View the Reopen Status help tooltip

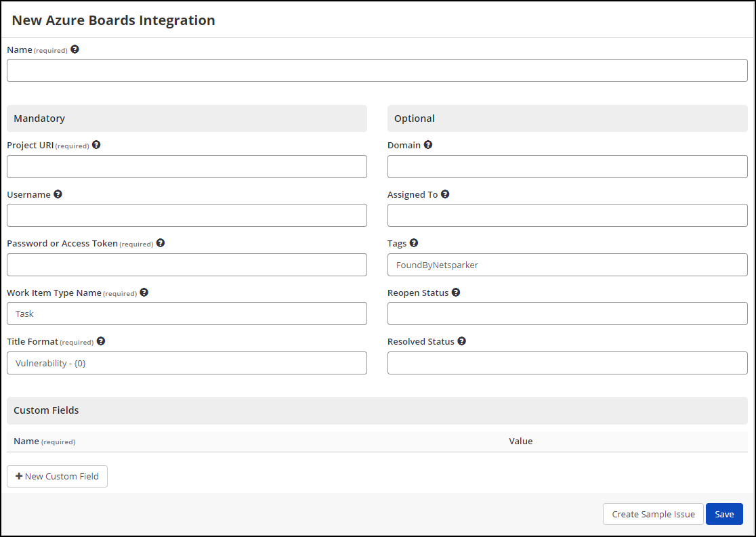pyautogui.click(x=455, y=292)
